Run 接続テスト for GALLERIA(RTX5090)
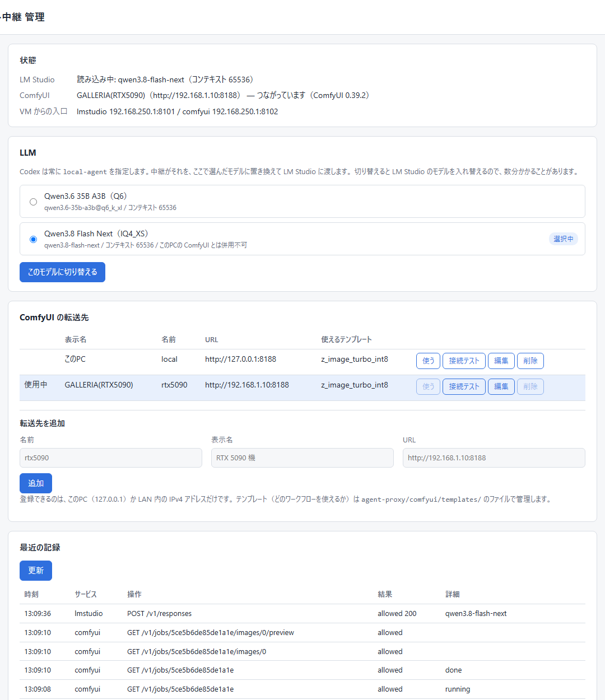Image resolution: width=605 pixels, height=700 pixels. (464, 386)
